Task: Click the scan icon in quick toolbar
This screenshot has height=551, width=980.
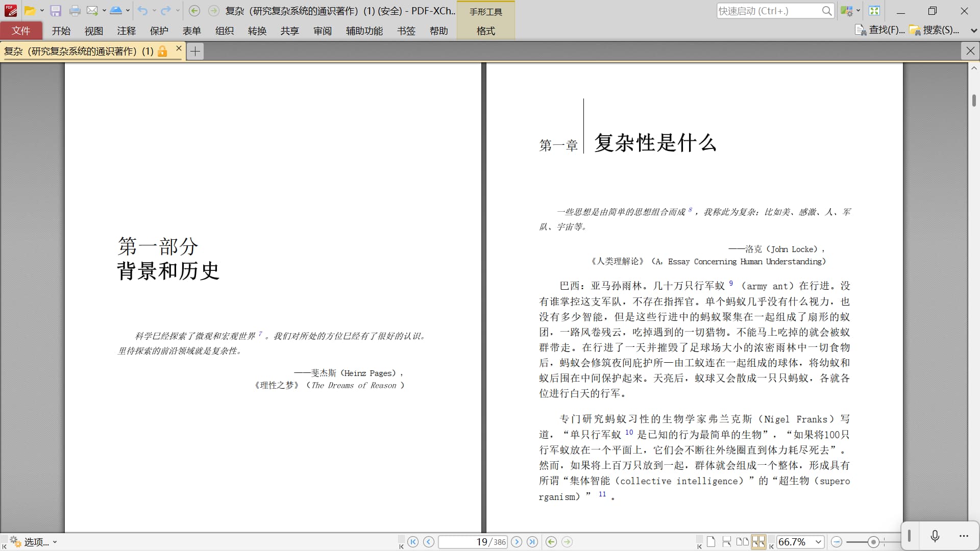Action: 116,11
